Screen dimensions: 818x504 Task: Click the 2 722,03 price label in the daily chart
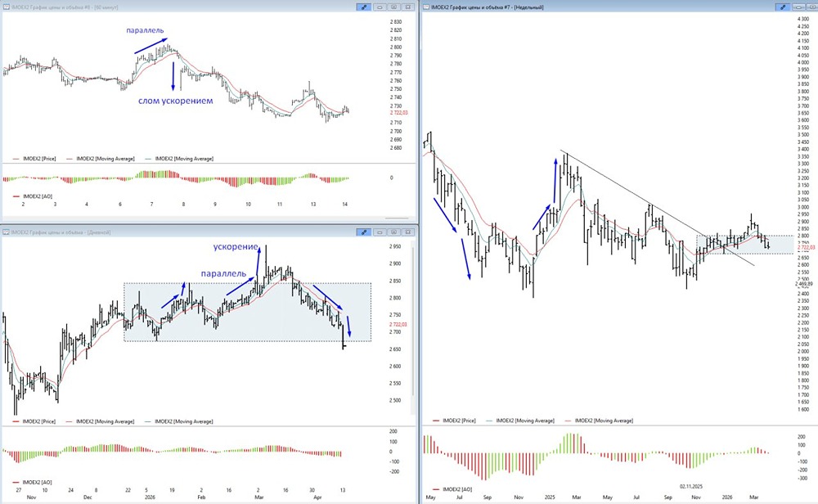coord(398,325)
